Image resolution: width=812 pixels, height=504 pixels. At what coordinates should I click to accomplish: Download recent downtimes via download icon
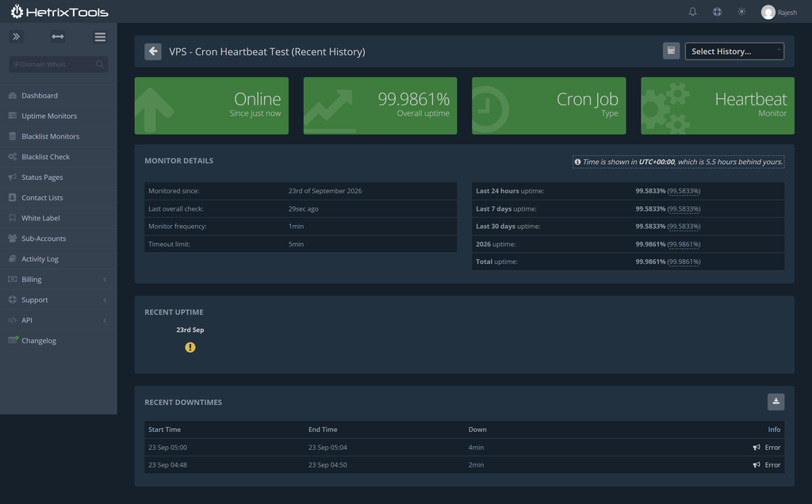[776, 402]
